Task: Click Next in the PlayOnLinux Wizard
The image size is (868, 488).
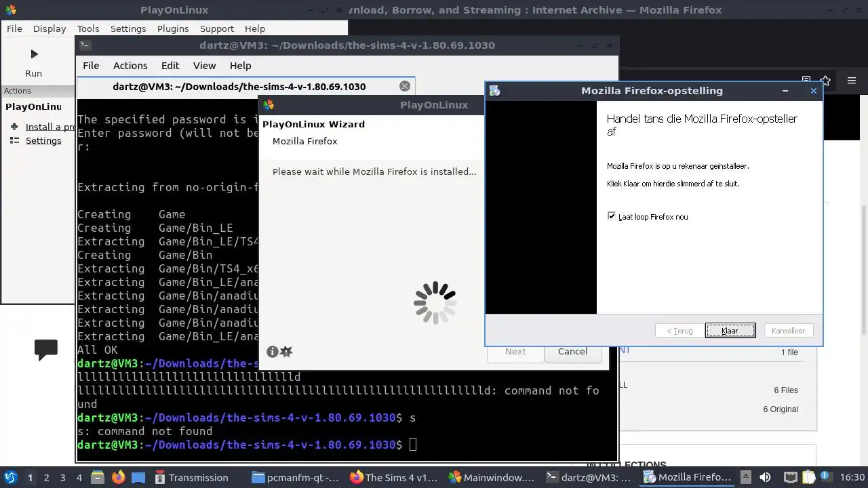Action: 515,351
